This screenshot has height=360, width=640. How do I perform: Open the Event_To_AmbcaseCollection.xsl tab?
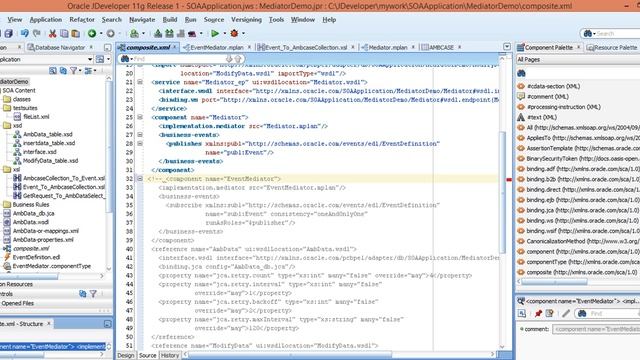[306, 47]
